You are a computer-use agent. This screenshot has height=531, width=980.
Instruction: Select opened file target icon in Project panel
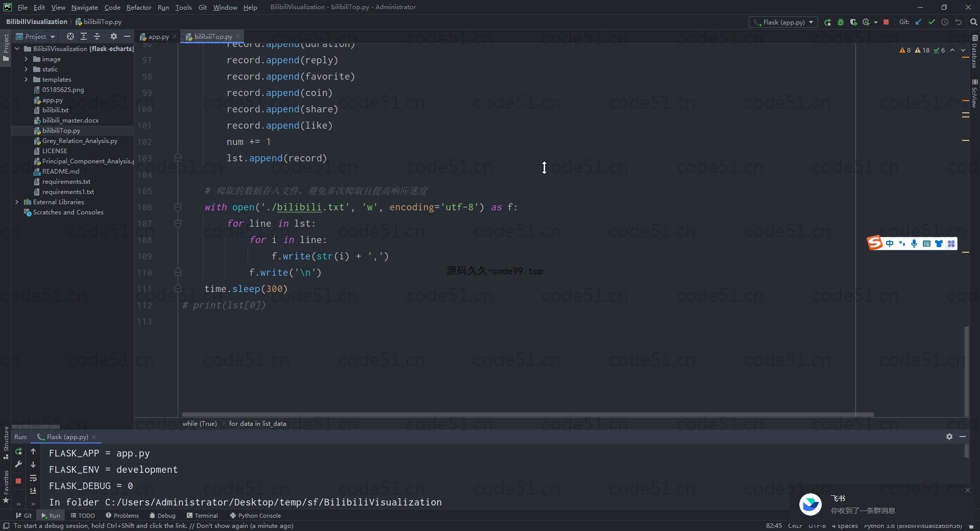(x=70, y=36)
